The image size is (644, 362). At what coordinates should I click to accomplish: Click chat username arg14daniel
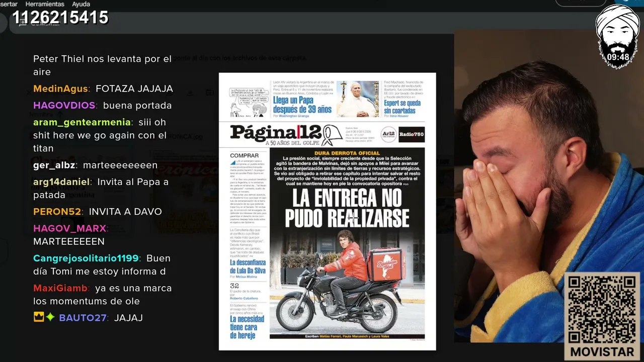click(61, 182)
